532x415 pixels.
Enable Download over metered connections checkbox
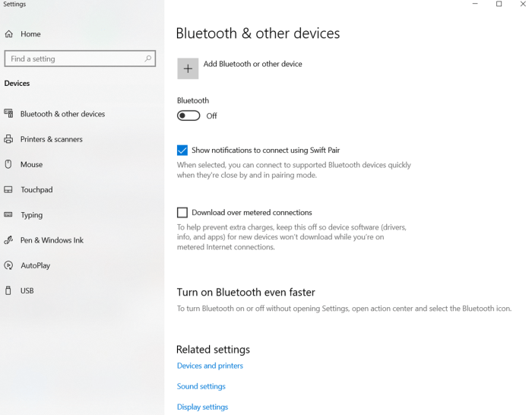182,212
